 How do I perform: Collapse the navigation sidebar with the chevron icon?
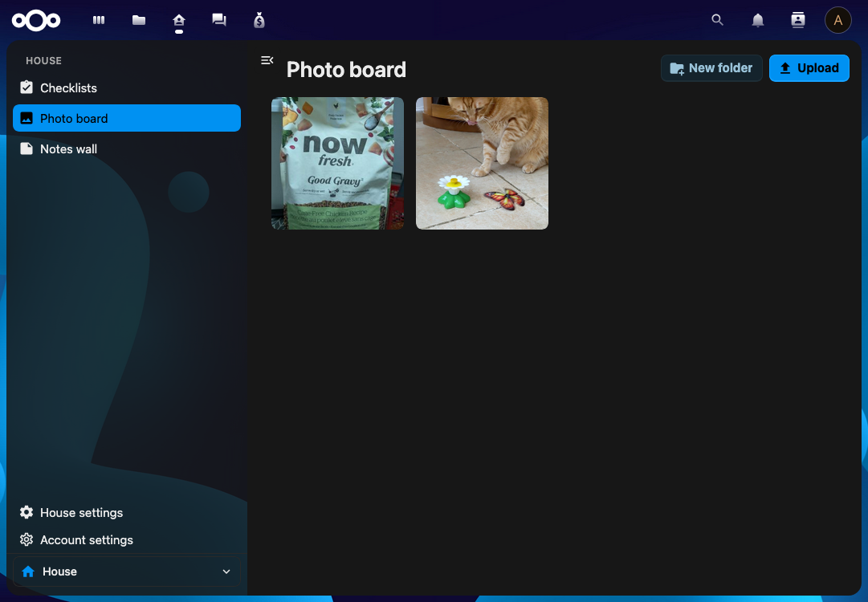click(267, 59)
